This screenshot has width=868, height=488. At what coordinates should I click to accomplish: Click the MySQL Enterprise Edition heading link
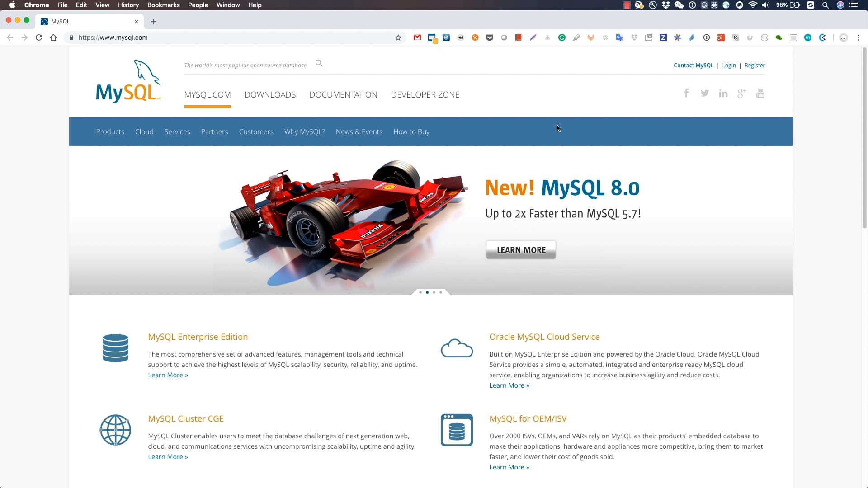[198, 337]
